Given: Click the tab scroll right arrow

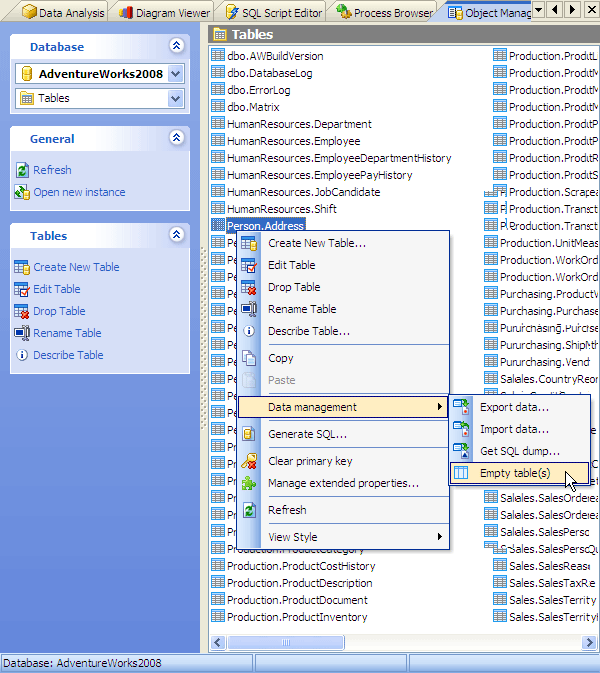Looking at the screenshot, I should (x=572, y=9).
